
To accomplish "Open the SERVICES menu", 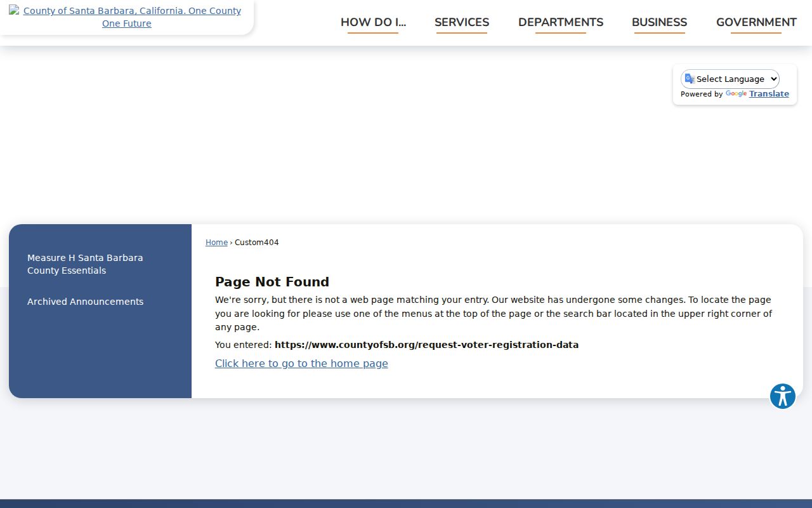I will point(462,22).
